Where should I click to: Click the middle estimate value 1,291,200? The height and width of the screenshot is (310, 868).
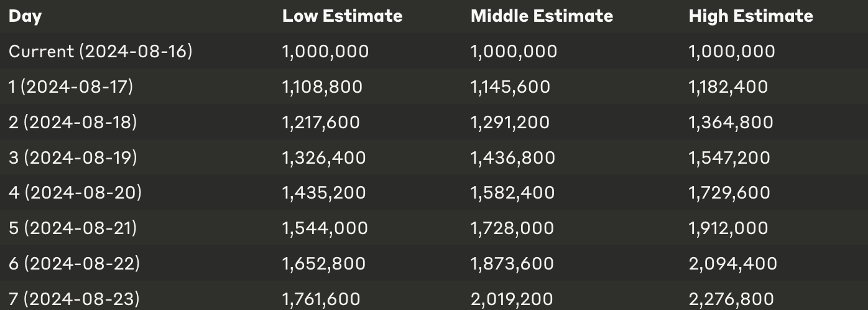pyautogui.click(x=510, y=122)
